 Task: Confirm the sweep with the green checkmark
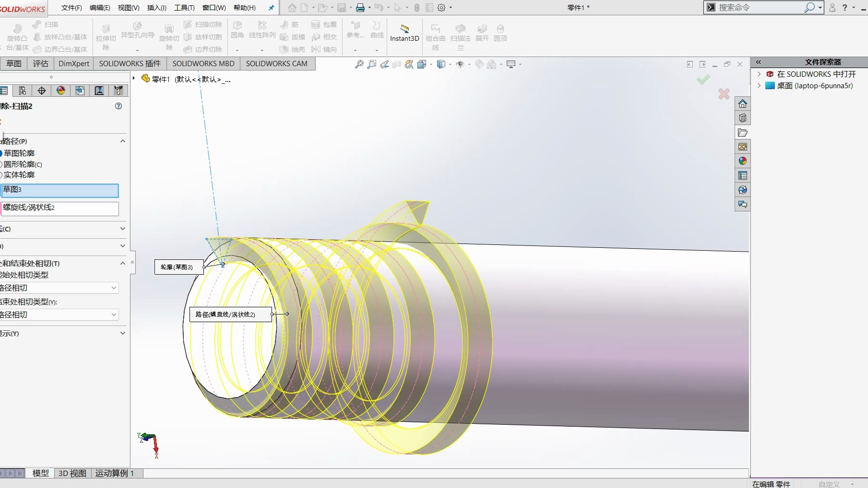(702, 80)
